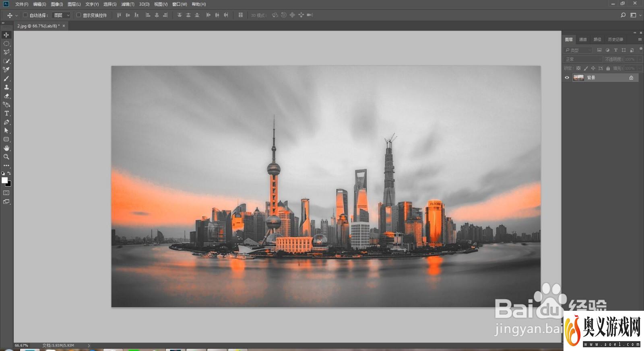Toggle the lock all padlock icon
The width and height of the screenshot is (644, 351).
point(608,68)
